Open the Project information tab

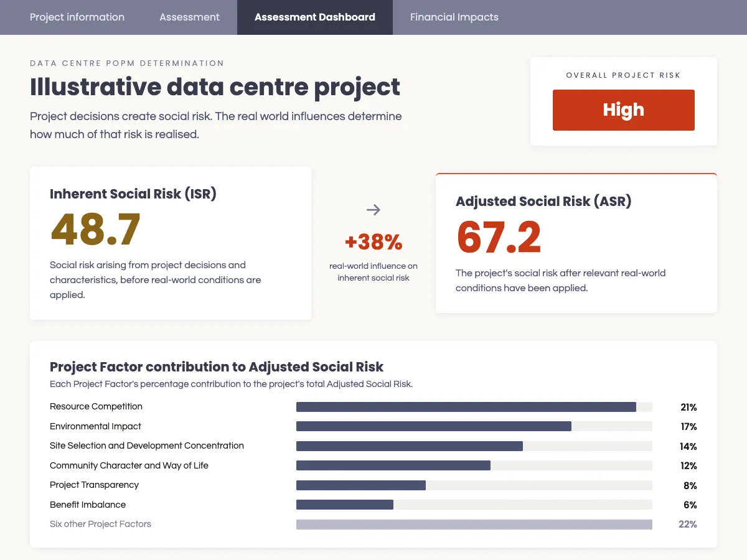77,17
